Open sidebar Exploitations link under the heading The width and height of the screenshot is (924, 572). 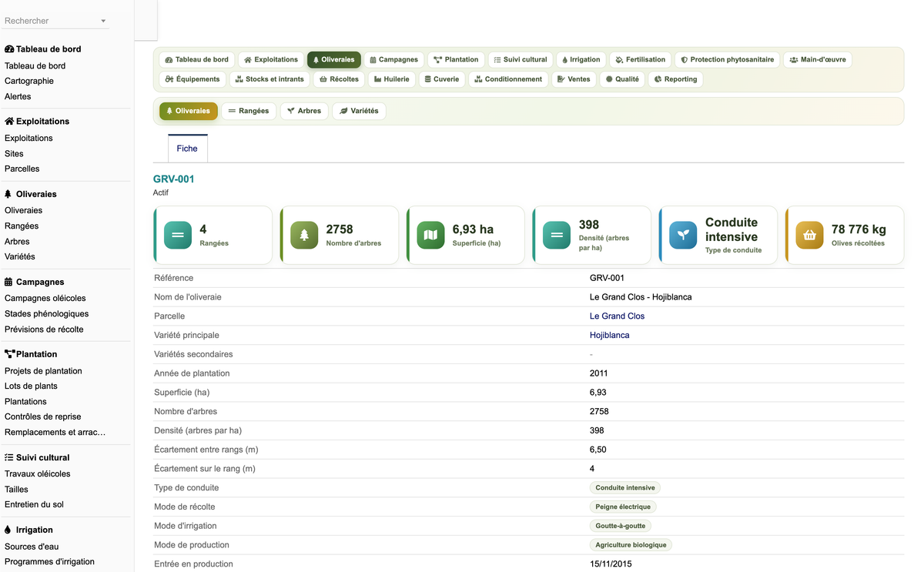(28, 139)
